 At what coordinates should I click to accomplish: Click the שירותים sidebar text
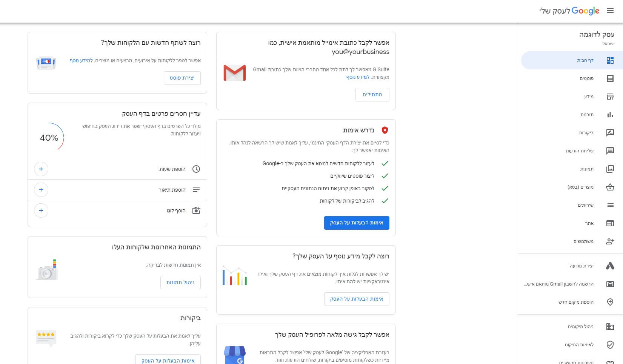(x=586, y=205)
